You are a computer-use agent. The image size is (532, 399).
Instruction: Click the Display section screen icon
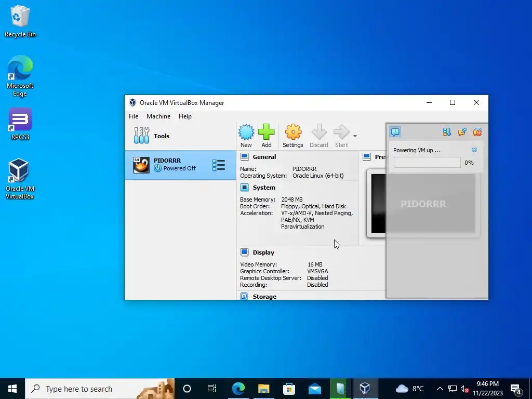[244, 252]
